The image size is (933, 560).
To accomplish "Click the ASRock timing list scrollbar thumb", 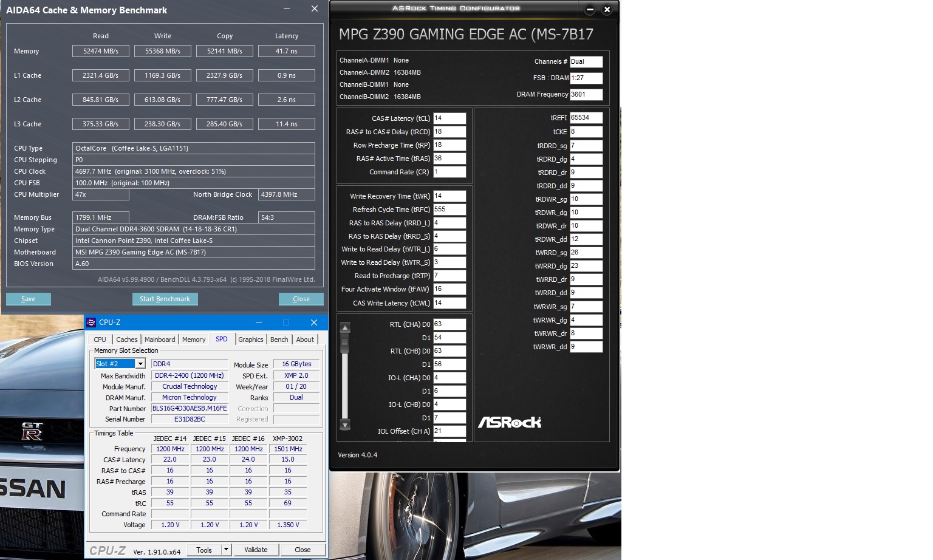I will click(345, 344).
